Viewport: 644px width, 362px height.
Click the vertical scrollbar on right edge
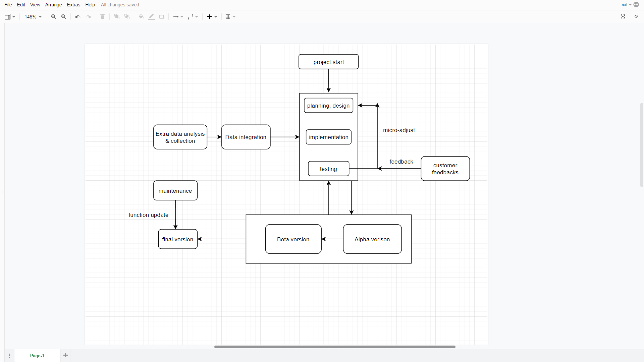[x=642, y=145]
